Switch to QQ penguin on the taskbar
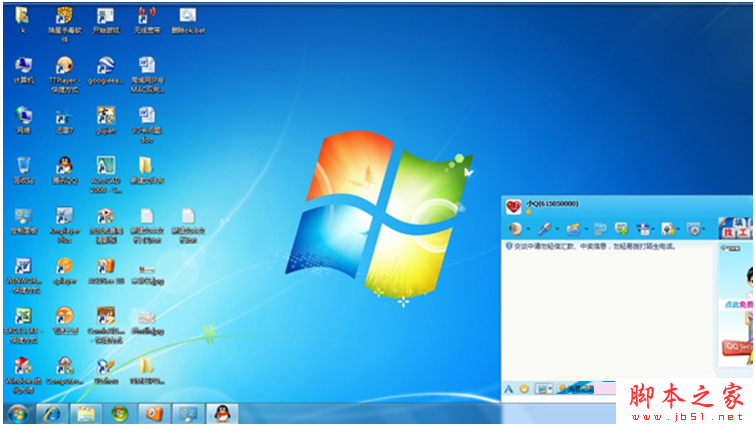Viewport: 755px width, 428px height. (x=222, y=414)
